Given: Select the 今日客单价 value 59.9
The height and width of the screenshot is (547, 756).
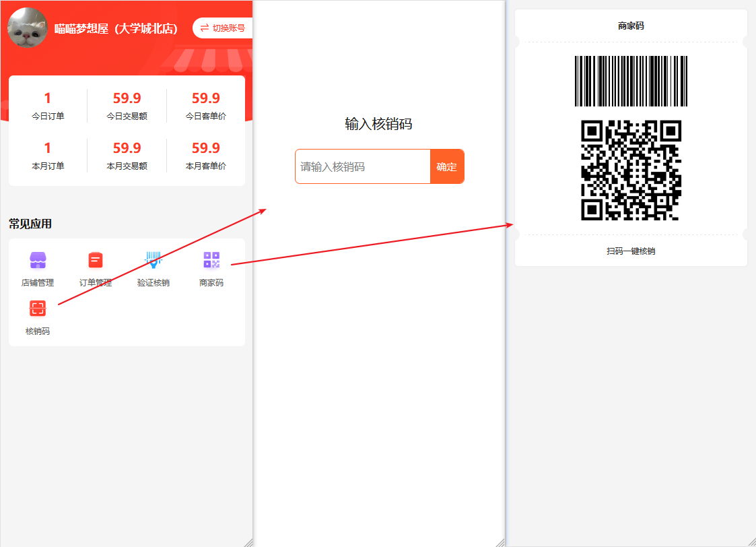Looking at the screenshot, I should [206, 98].
